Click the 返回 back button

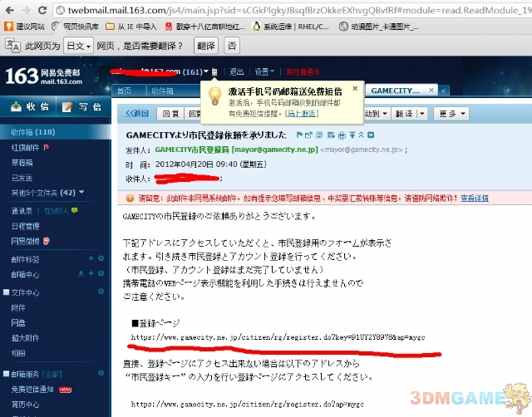point(136,113)
